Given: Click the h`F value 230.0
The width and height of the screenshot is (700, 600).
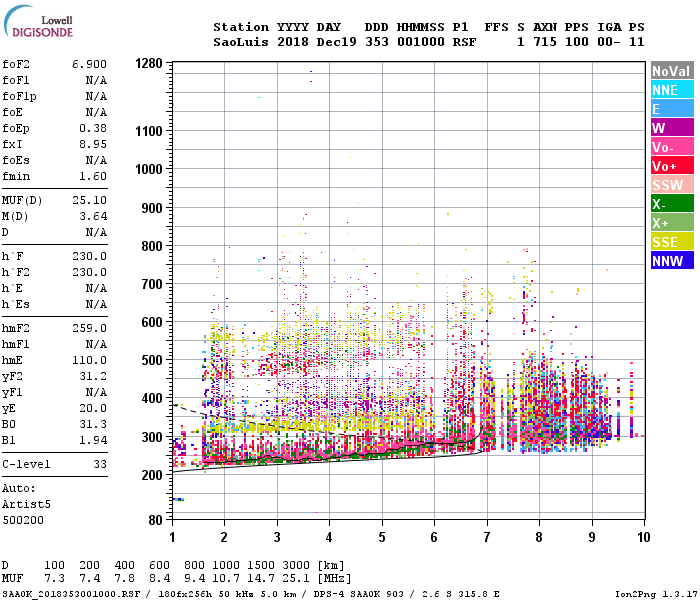Looking at the screenshot, I should 89,256.
